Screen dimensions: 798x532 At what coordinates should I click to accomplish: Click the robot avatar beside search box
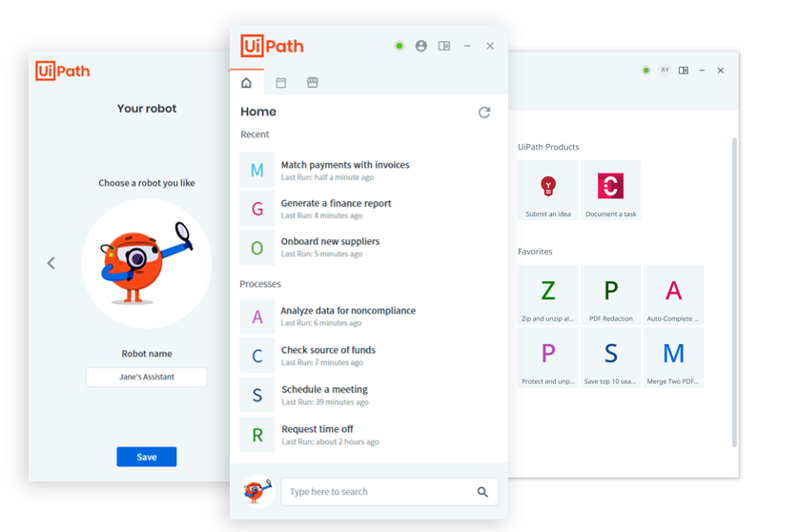click(x=257, y=491)
